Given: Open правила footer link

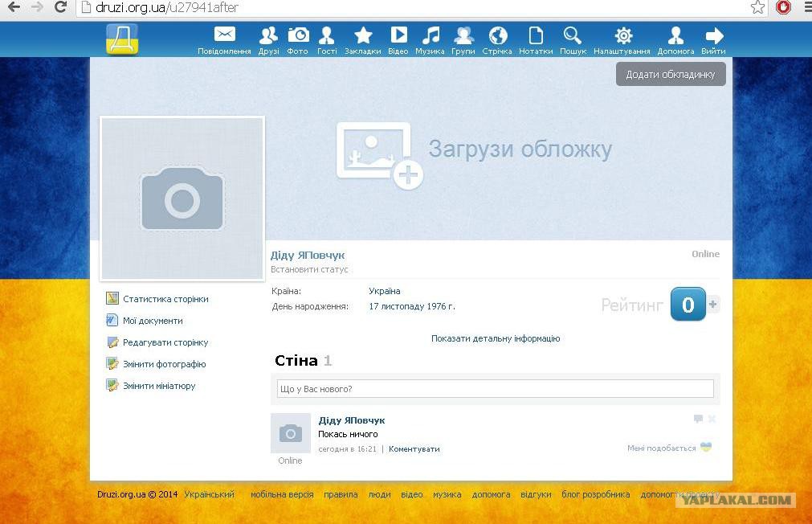Looking at the screenshot, I should coord(341,494).
